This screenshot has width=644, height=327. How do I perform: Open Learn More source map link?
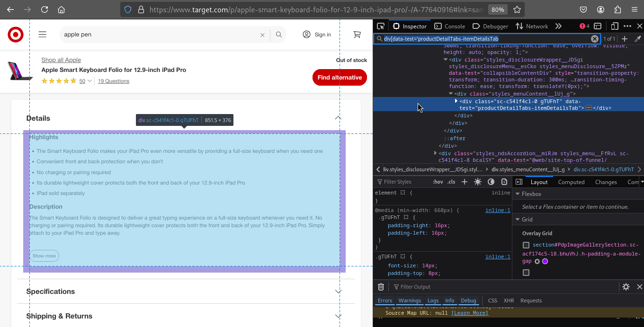pyautogui.click(x=470, y=313)
